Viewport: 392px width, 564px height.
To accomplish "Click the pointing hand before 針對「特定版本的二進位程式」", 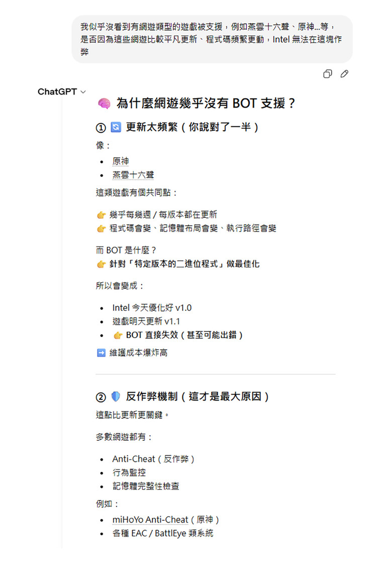I will point(102,264).
